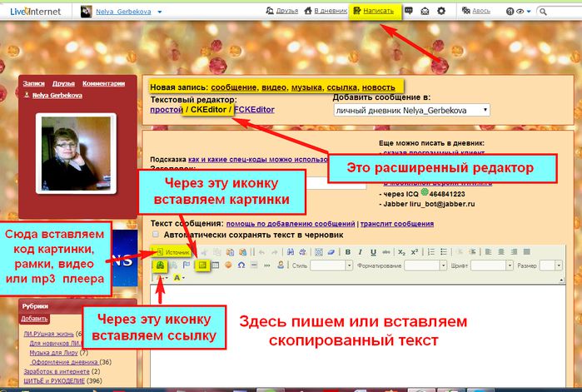
Task: Insert a table via toolbar icon
Action: pos(216,265)
